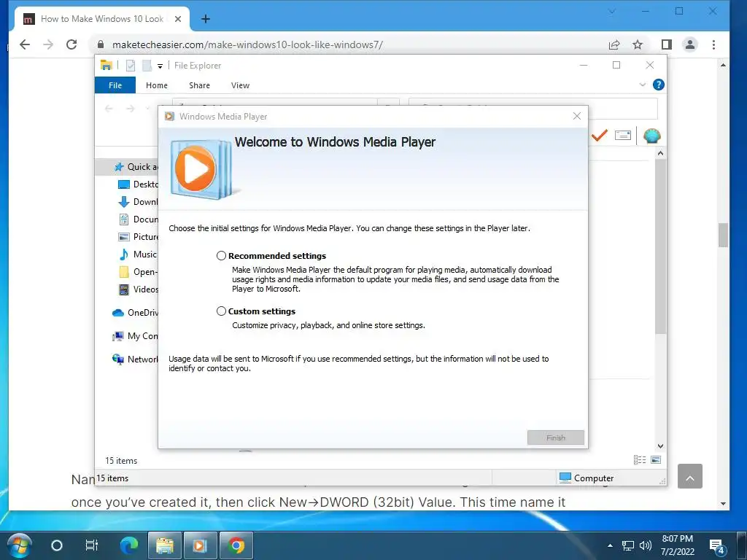
Task: Go back in the Chrome browser
Action: pos(25,44)
